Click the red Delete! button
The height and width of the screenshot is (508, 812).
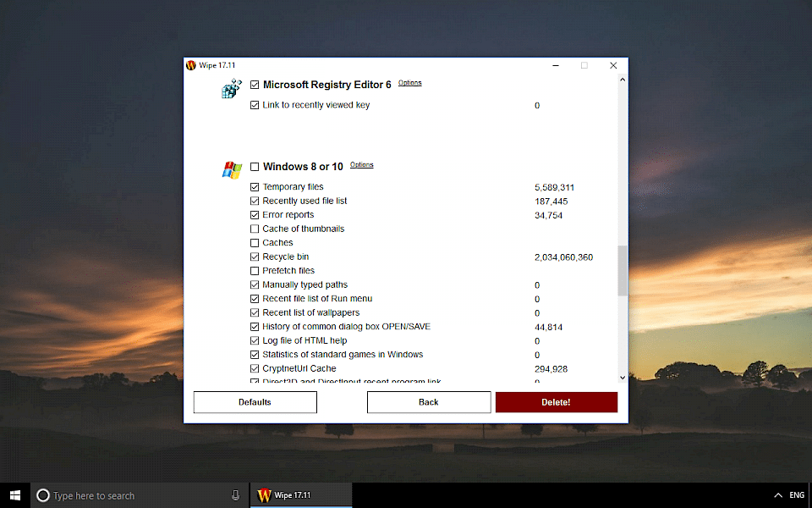(x=557, y=402)
